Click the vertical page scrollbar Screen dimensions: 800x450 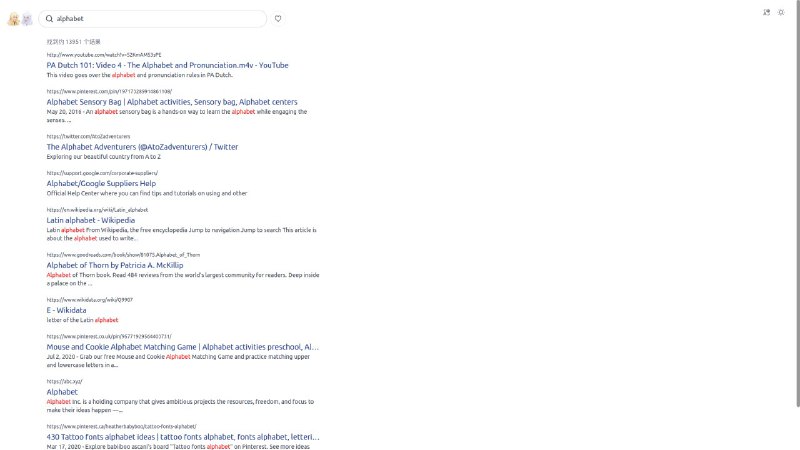point(796,200)
